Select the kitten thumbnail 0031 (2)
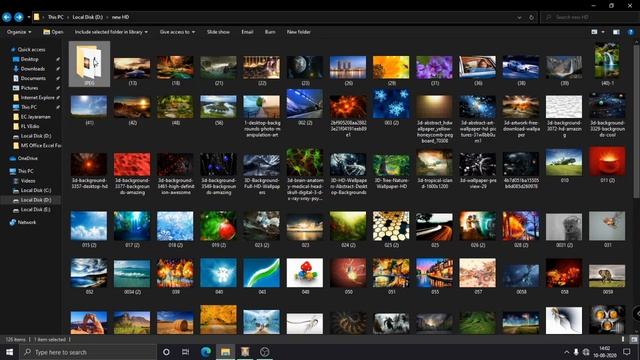 (x=564, y=227)
